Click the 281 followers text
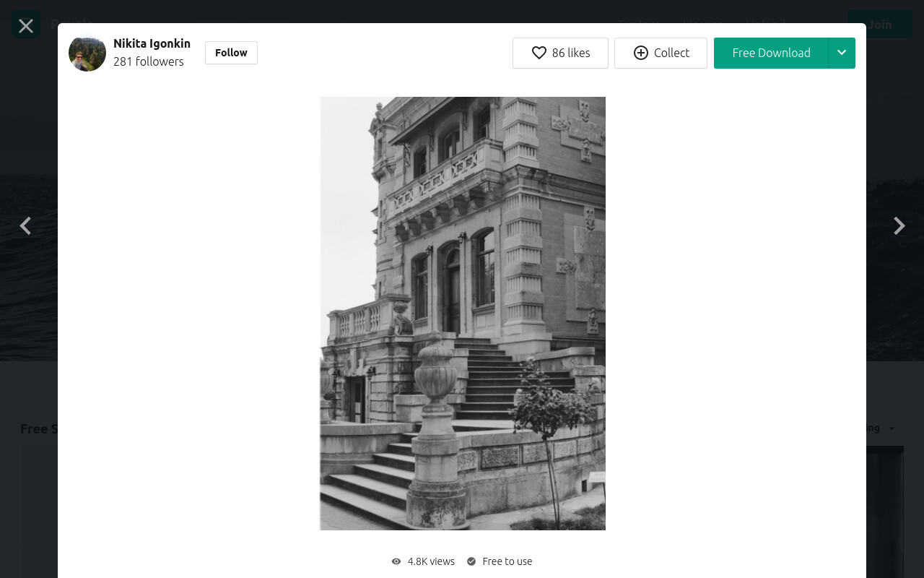Viewport: 924px width, 578px height. point(149,61)
